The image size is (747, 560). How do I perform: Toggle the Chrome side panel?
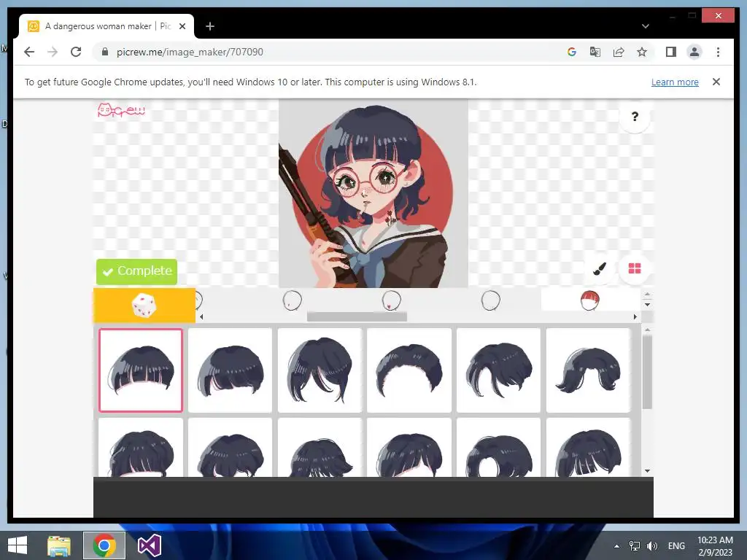click(x=671, y=52)
